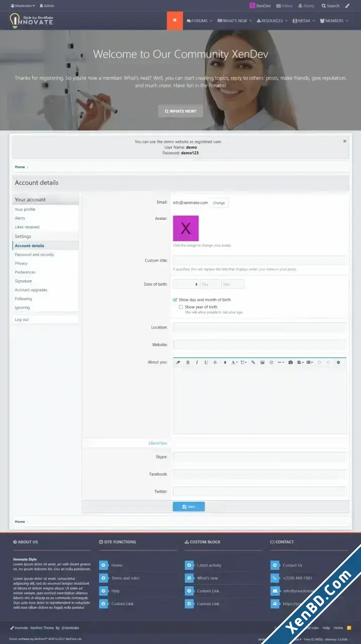
Task: Select the eraser Remove formatting tool
Action: click(178, 362)
